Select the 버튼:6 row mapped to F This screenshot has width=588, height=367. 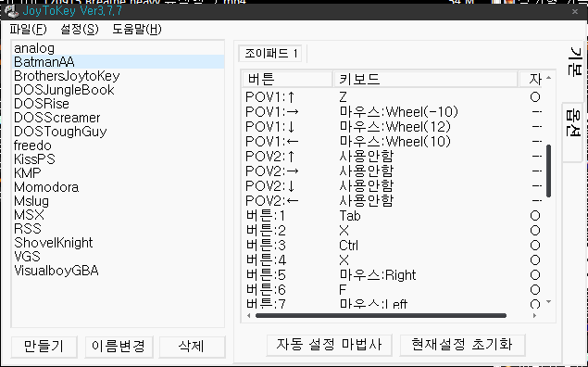click(393, 290)
